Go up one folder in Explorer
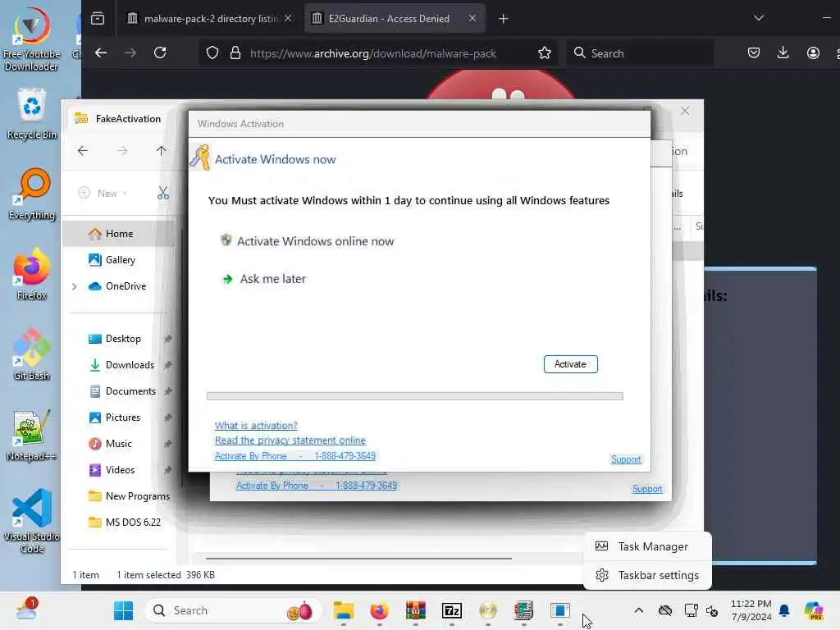 (x=162, y=151)
